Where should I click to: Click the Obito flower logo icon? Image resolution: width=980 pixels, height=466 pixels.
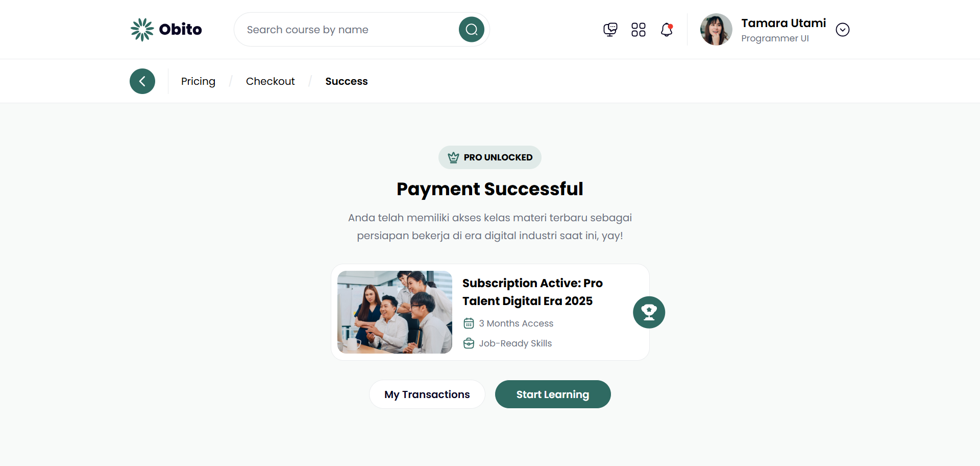coord(142,30)
